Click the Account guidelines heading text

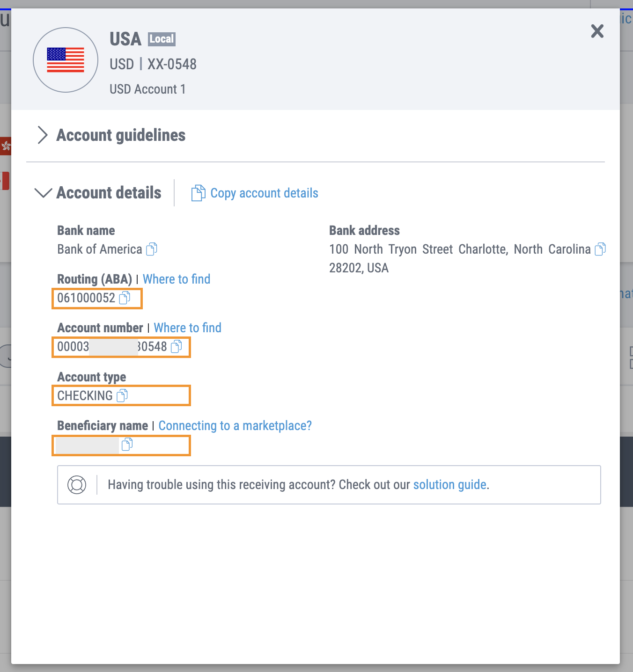pos(121,135)
